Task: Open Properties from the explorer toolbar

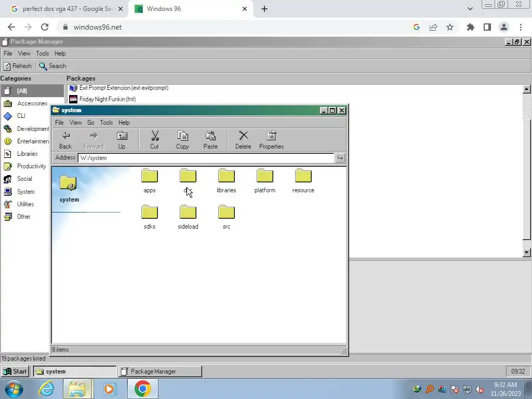Action: pos(271,140)
